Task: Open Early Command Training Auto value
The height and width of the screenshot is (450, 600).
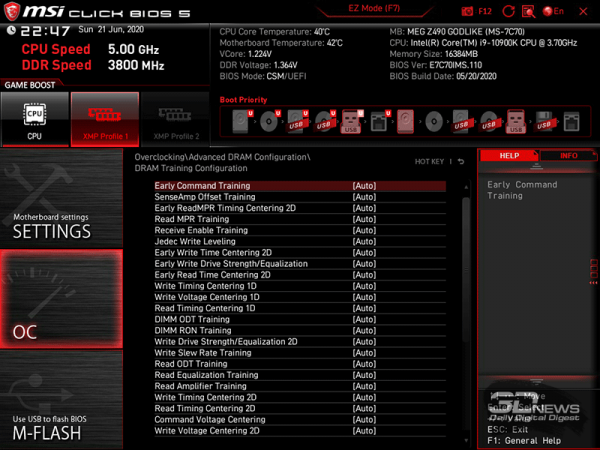Action: click(x=364, y=186)
